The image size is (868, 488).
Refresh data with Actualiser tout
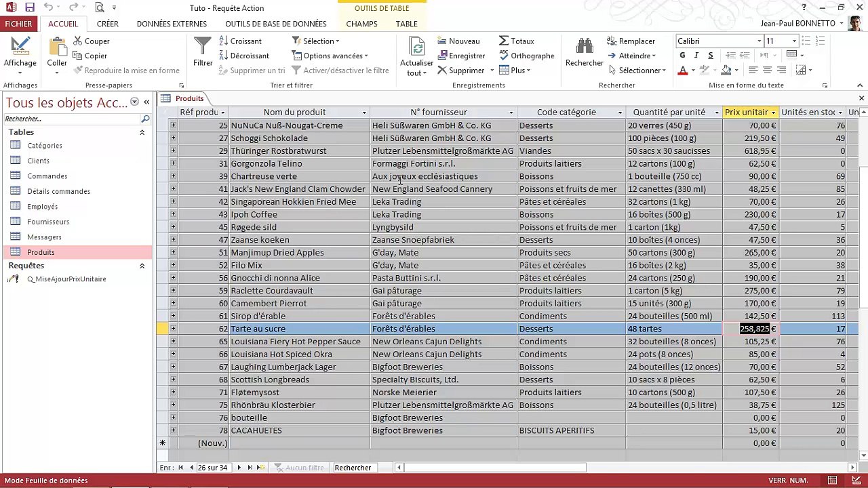coord(416,56)
